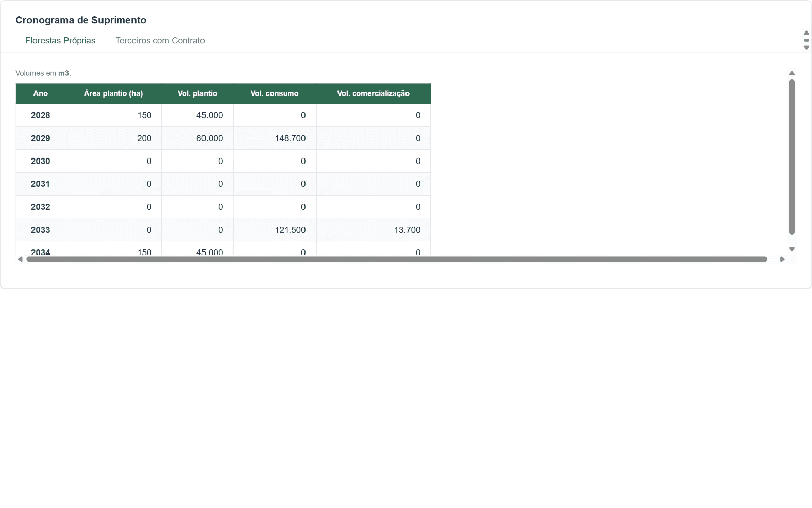Click table's vertical scrollbar down arrow
The width and height of the screenshot is (812, 508).
click(x=792, y=249)
